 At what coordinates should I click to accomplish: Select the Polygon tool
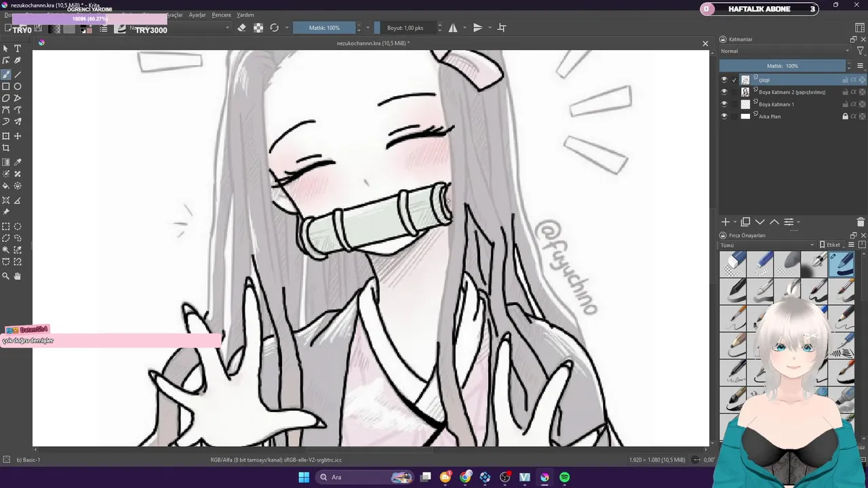point(6,98)
